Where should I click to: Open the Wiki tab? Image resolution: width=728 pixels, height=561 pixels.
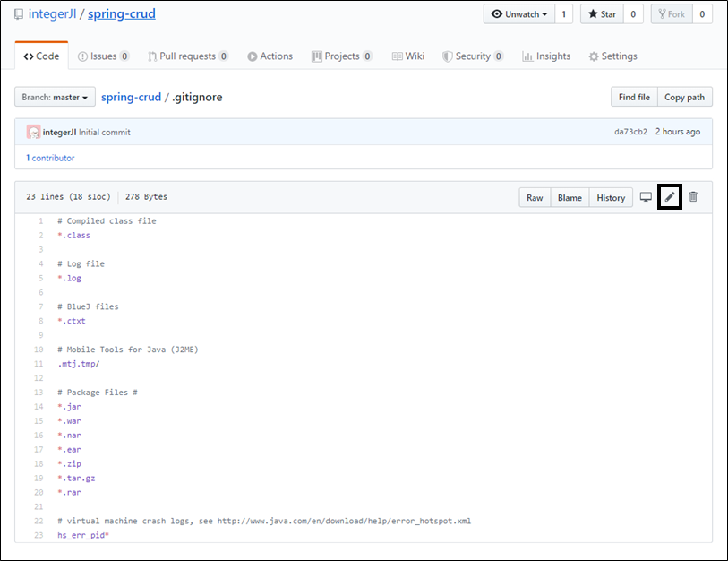408,56
